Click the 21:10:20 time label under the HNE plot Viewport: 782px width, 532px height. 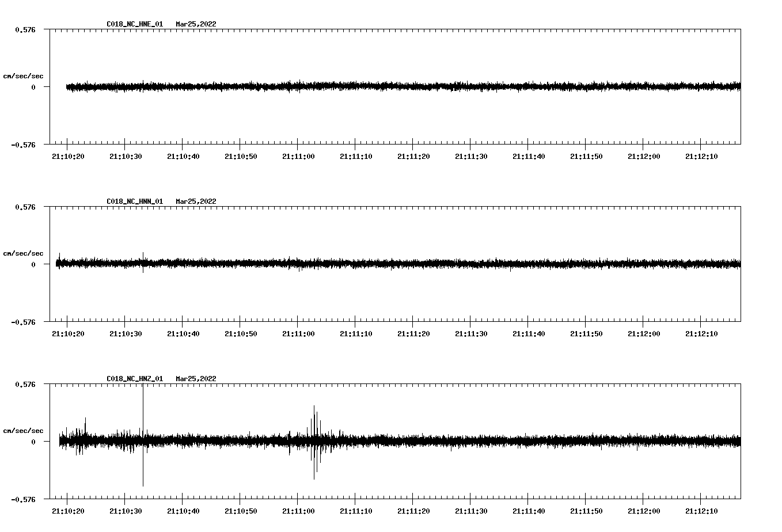[68, 156]
